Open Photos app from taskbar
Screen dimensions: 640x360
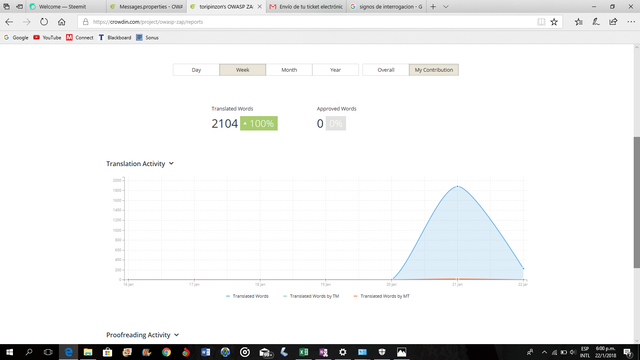tap(401, 352)
